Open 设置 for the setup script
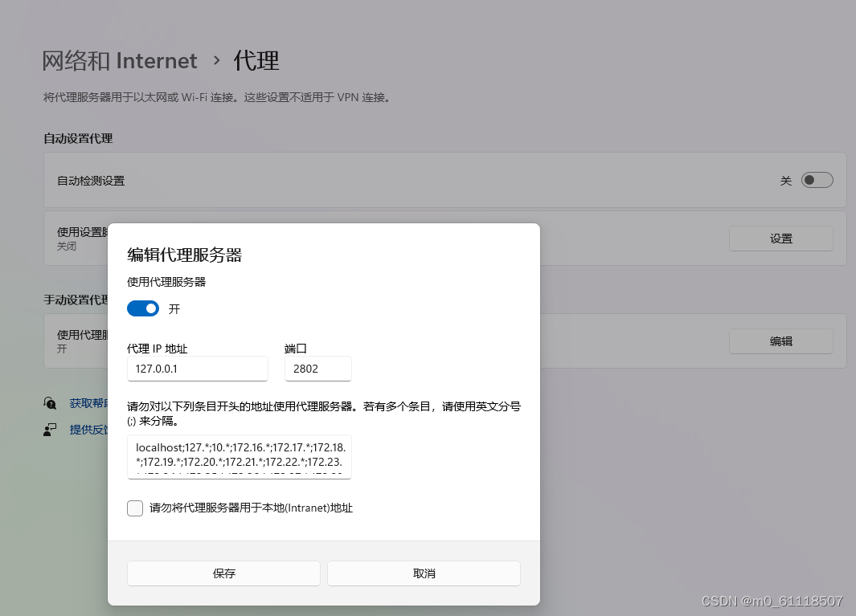Viewport: 856px width, 616px height. (x=780, y=238)
